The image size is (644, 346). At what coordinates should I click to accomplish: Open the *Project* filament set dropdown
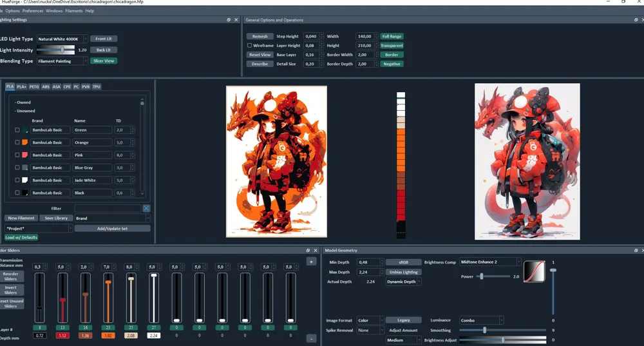click(39, 229)
